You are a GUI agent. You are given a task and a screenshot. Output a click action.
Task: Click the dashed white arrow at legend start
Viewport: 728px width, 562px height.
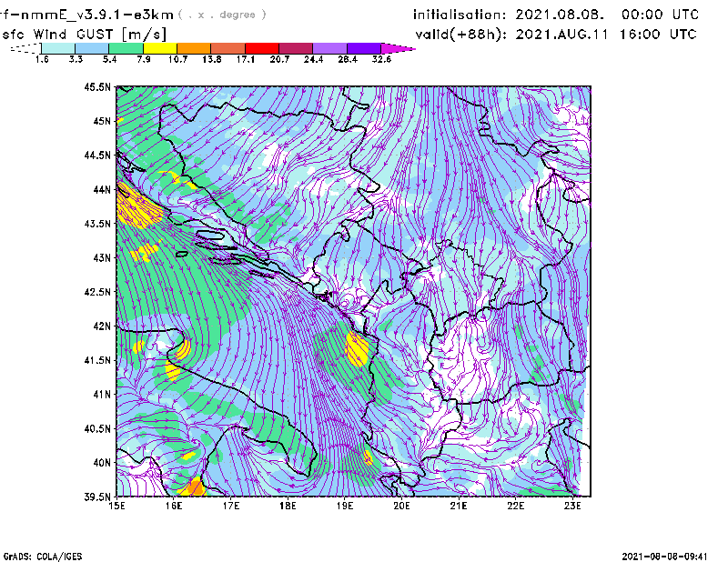coord(25,48)
